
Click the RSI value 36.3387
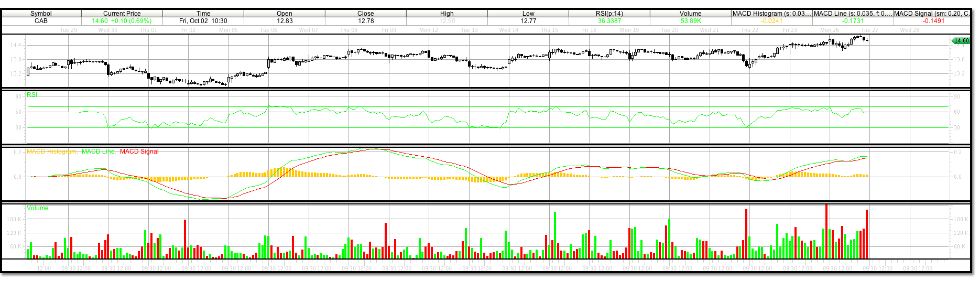609,21
